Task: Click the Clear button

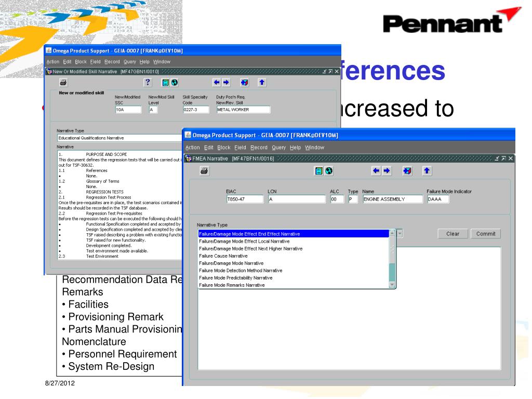Action: tap(453, 234)
